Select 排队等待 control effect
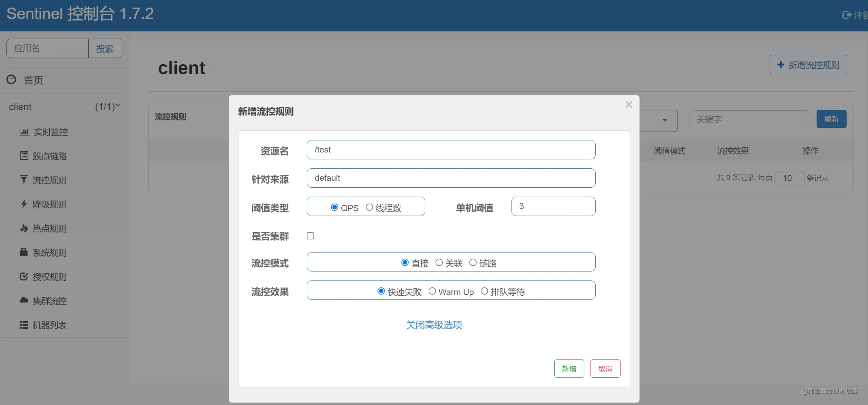This screenshot has width=868, height=405. 484,291
